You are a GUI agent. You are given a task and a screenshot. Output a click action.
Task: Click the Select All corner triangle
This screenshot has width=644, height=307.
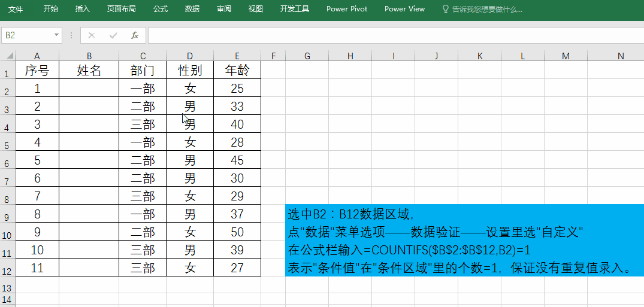coord(9,56)
